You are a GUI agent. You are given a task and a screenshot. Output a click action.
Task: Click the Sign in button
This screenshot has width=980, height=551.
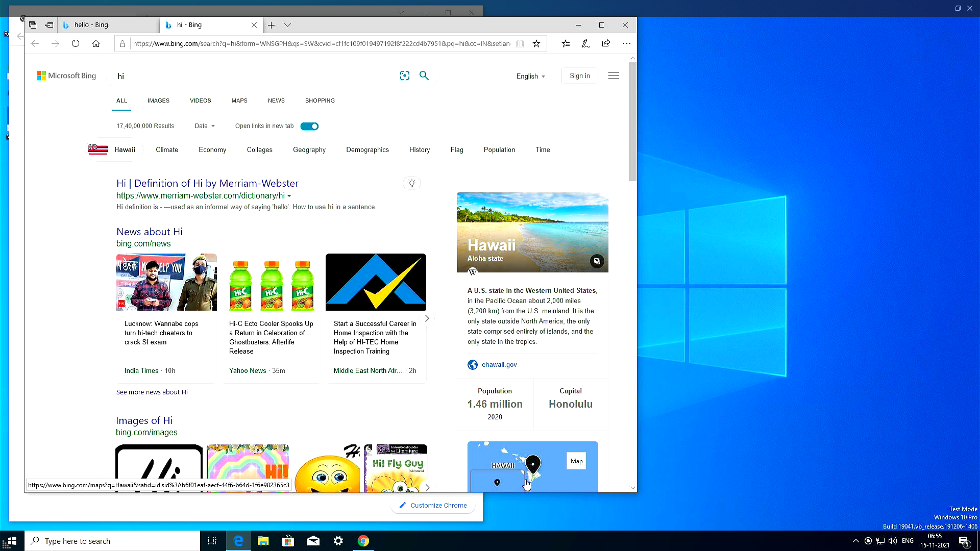579,75
